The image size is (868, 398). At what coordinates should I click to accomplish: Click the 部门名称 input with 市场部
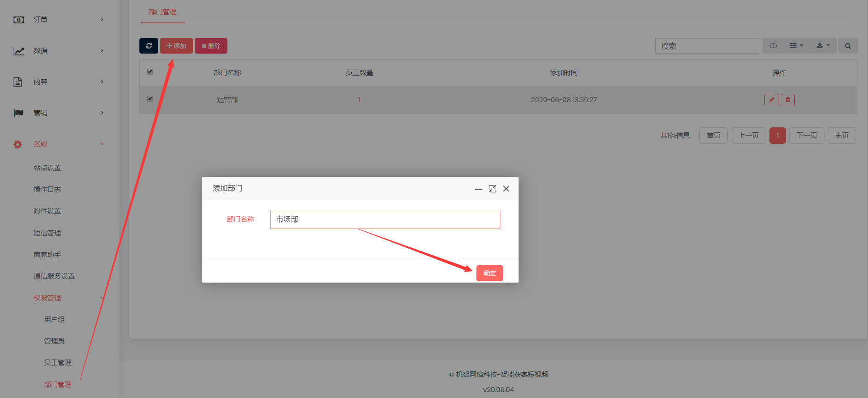pyautogui.click(x=385, y=219)
